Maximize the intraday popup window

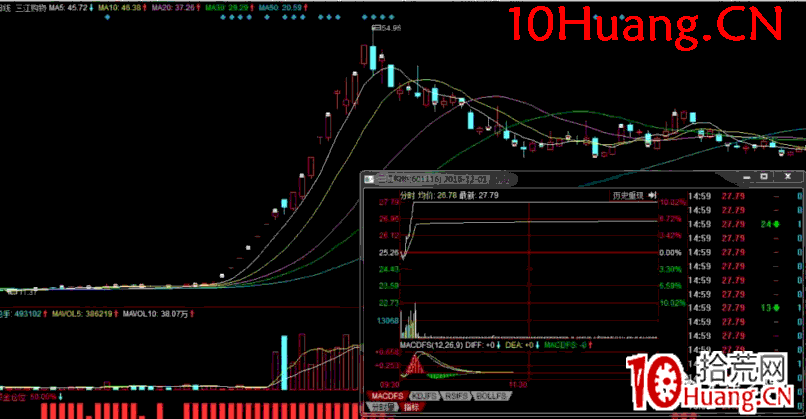tap(764, 177)
